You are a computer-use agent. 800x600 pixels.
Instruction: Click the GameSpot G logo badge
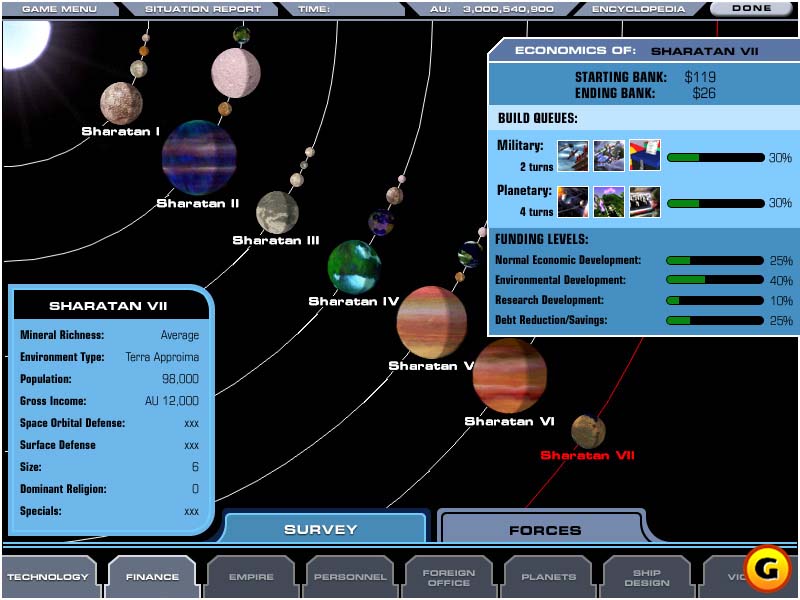tap(766, 566)
